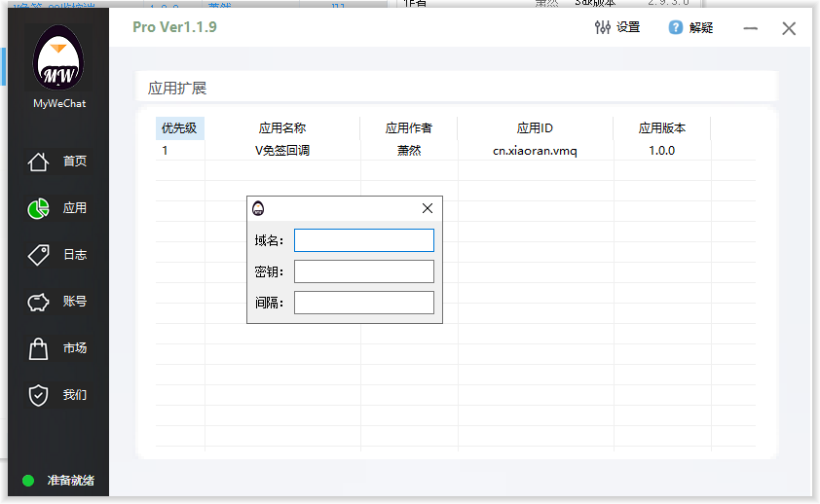
Task: Open the 我们 shield icon
Action: point(38,395)
